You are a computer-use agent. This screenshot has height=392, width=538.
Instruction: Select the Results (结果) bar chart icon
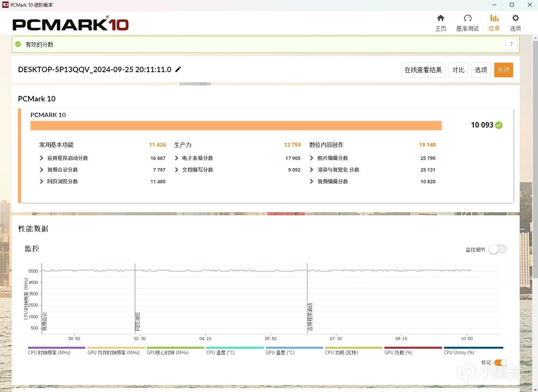(494, 18)
